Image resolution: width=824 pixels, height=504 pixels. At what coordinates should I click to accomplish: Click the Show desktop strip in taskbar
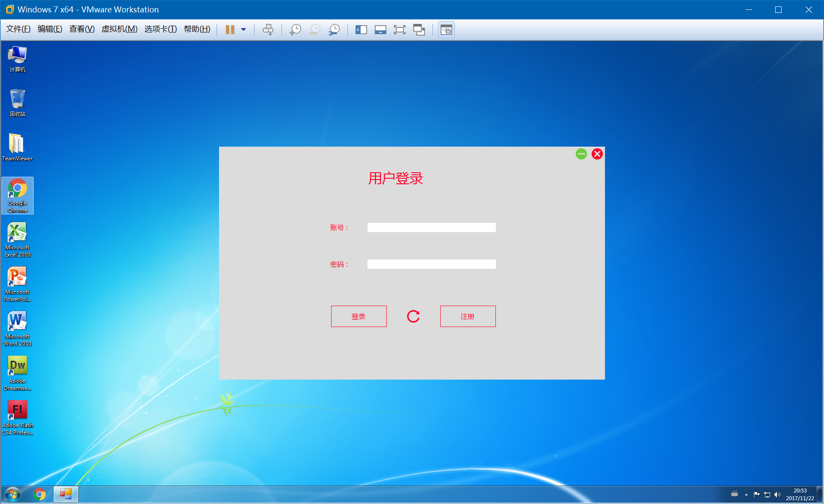pos(820,495)
